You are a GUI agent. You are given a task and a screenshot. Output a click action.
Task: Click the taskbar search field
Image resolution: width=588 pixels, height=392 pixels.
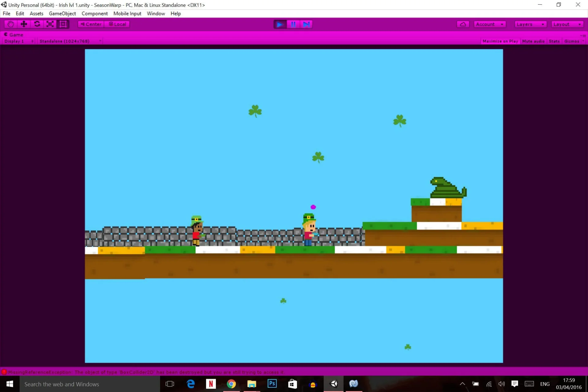90,384
